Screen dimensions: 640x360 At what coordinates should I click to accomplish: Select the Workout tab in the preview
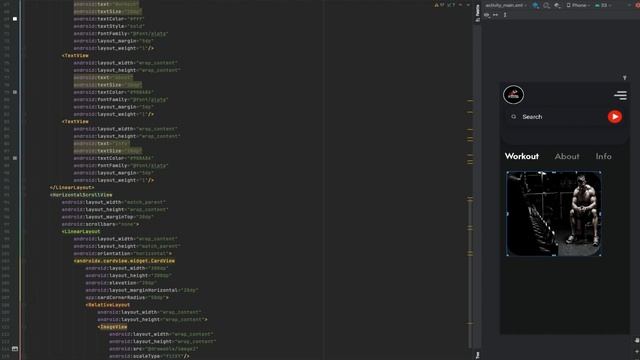point(522,156)
